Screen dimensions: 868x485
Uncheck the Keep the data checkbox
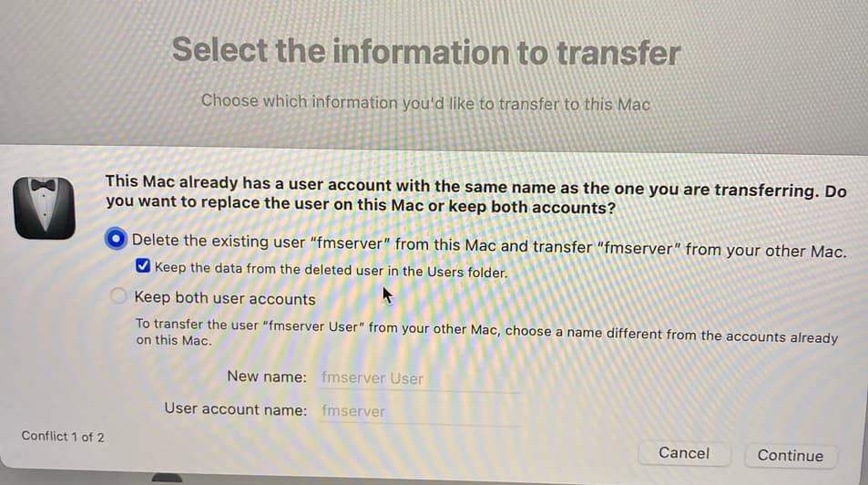click(x=143, y=265)
